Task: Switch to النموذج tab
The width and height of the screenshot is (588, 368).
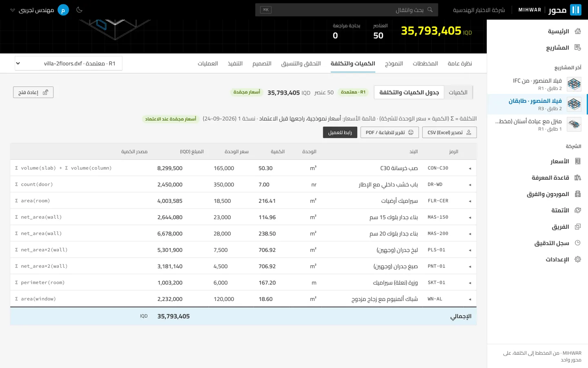Action: coord(394,63)
